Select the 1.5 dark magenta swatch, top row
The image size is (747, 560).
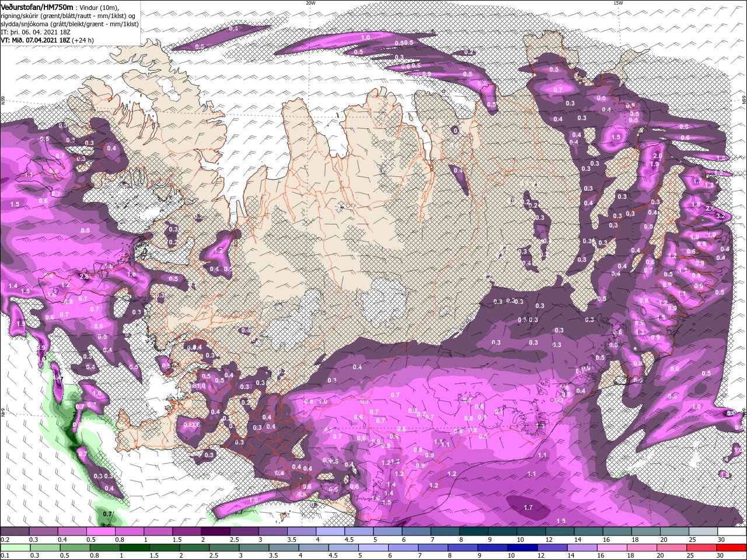(x=187, y=531)
